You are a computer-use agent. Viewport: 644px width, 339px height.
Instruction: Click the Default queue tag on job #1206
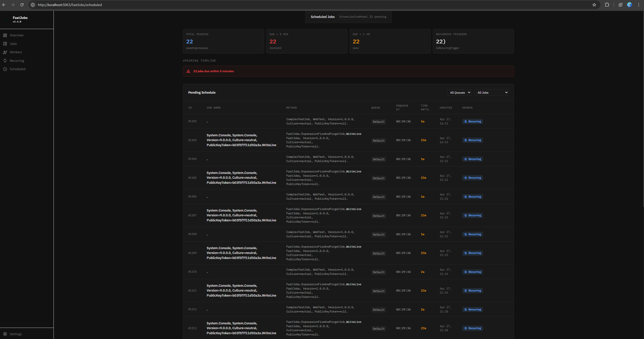(x=379, y=197)
